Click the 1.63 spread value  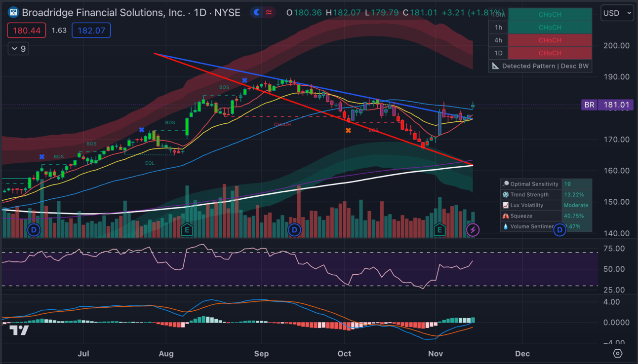pyautogui.click(x=59, y=31)
